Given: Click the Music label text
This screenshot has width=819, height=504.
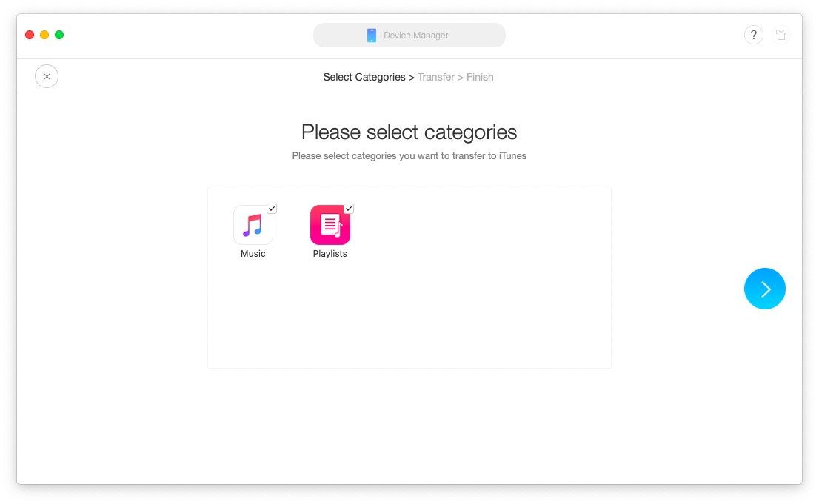Looking at the screenshot, I should pyautogui.click(x=253, y=254).
